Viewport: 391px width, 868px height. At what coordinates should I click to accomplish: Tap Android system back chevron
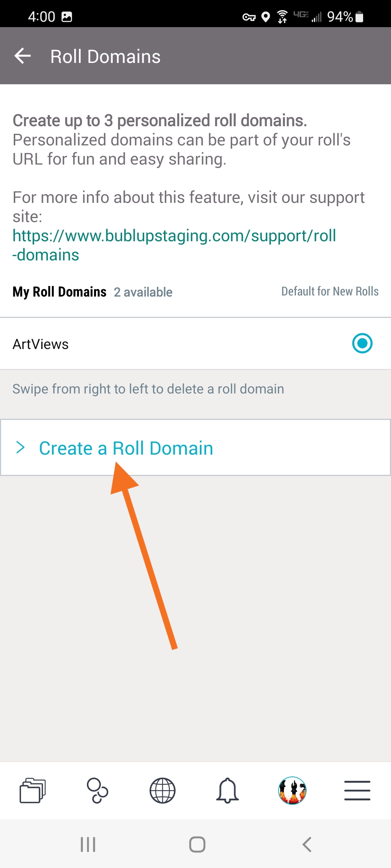307,844
